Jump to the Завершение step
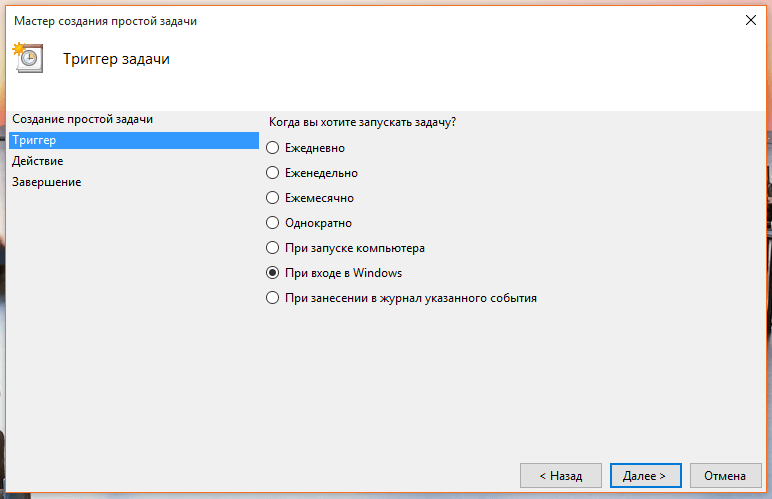Viewport: 772px width, 499px height. pyautogui.click(x=47, y=182)
